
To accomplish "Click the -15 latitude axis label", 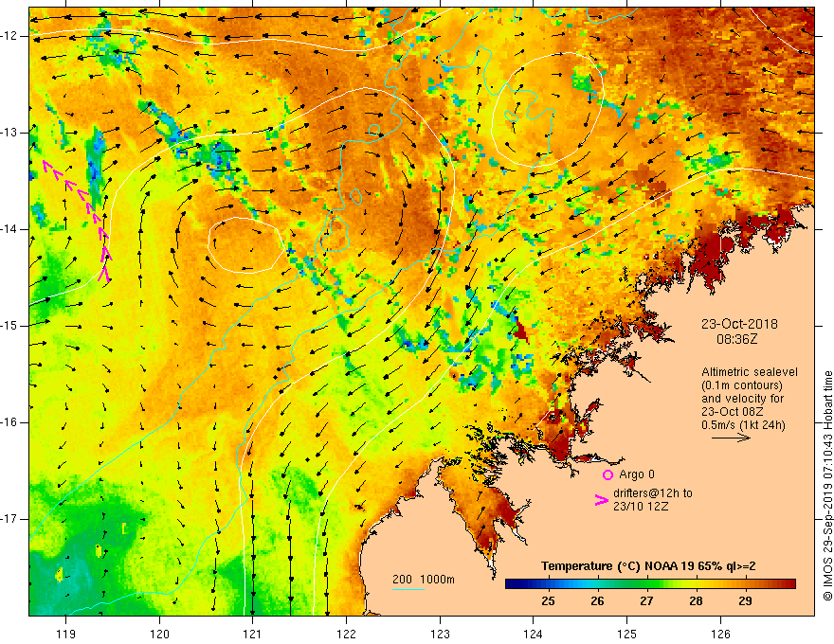I will pos(10,326).
